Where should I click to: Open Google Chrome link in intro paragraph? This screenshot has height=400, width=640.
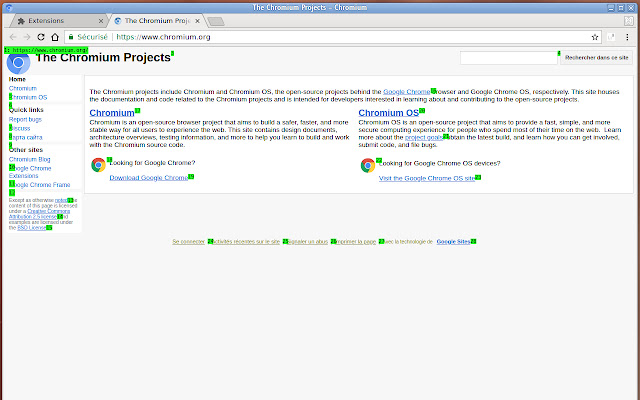(x=407, y=92)
